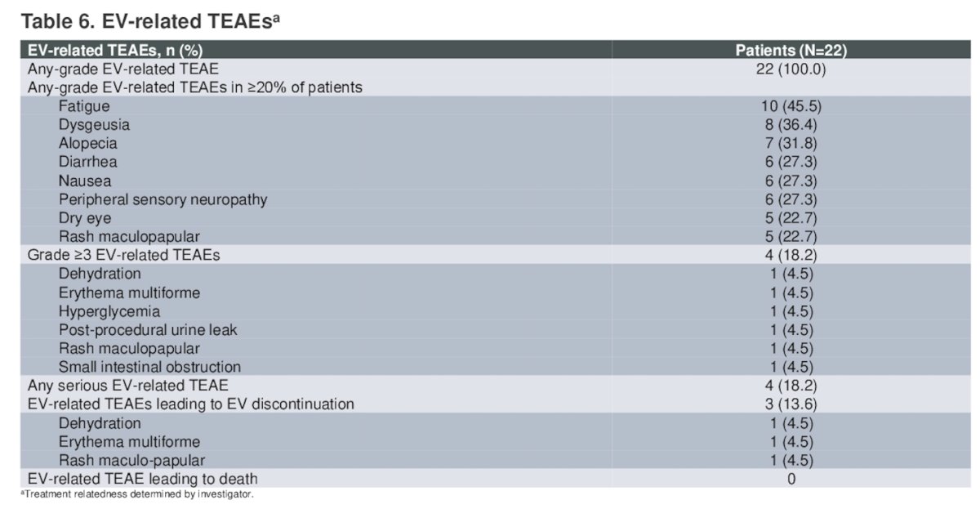Select the Nausea row label
Screen dimensions: 980x509
click(x=85, y=181)
